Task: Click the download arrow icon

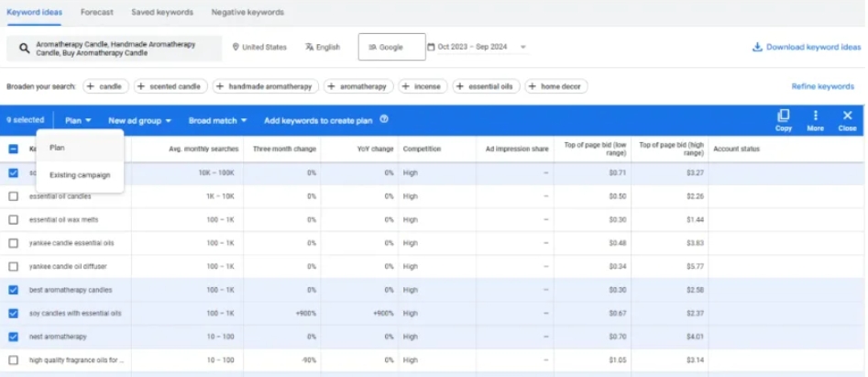Action: coord(757,47)
